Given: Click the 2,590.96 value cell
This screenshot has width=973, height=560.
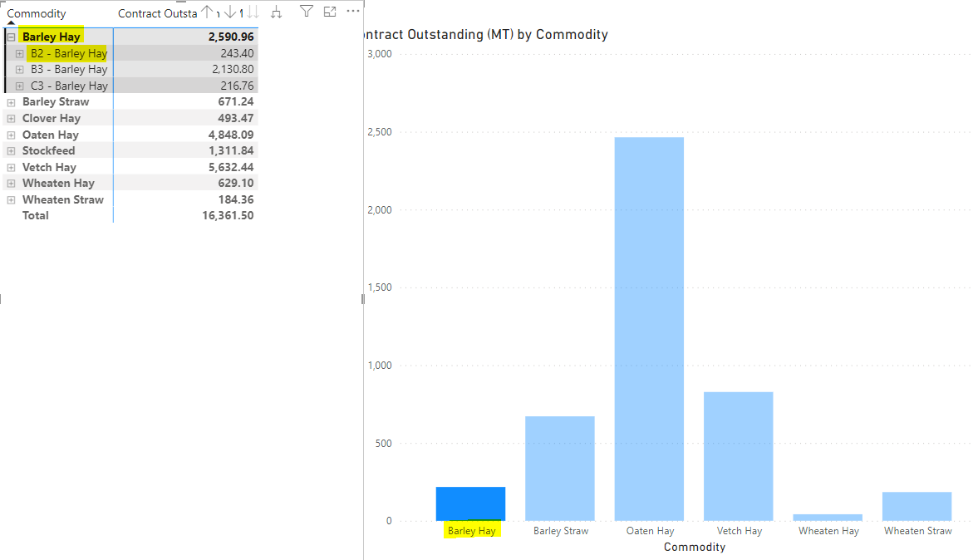Looking at the screenshot, I should tap(231, 37).
